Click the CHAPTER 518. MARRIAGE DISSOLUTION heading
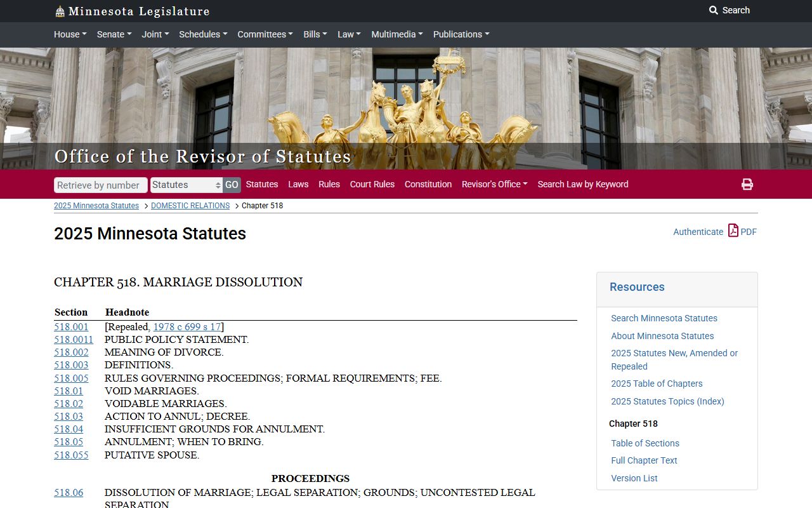The width and height of the screenshot is (812, 508). click(178, 282)
